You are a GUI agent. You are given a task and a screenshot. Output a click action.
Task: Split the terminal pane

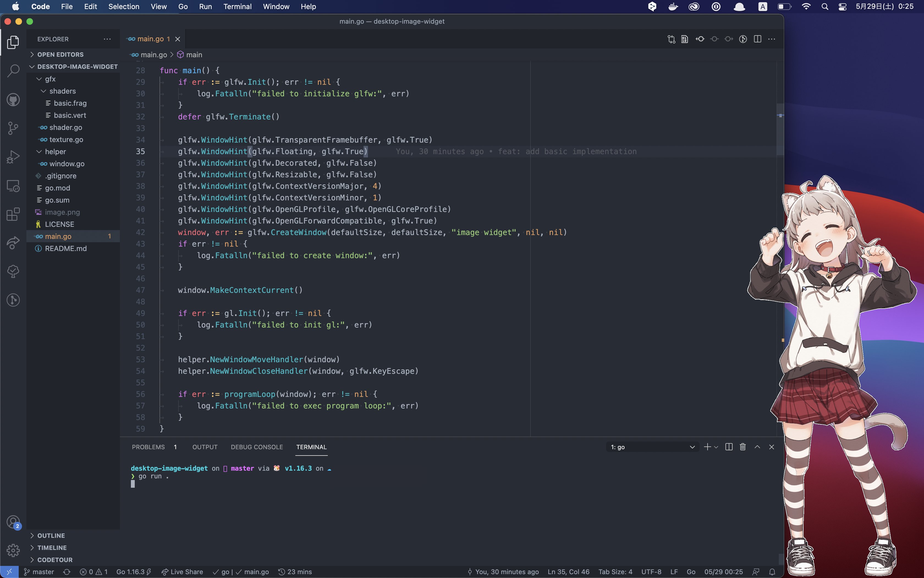point(728,447)
